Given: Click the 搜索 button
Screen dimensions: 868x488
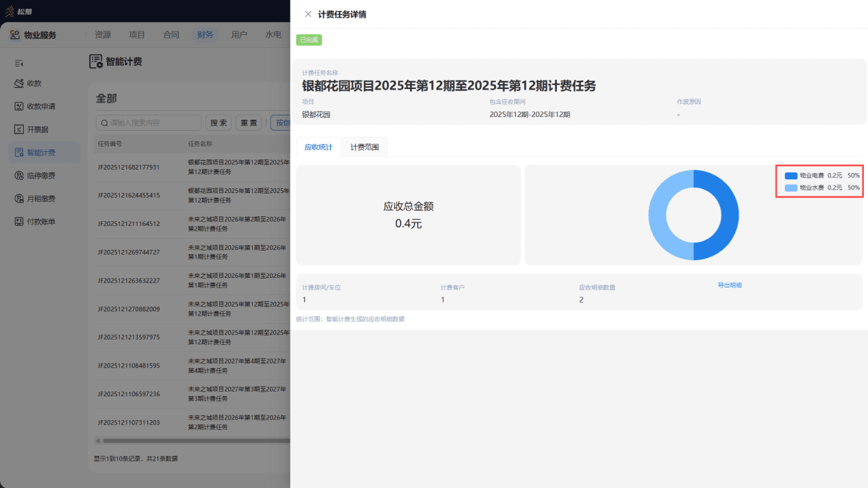Looking at the screenshot, I should tap(219, 123).
